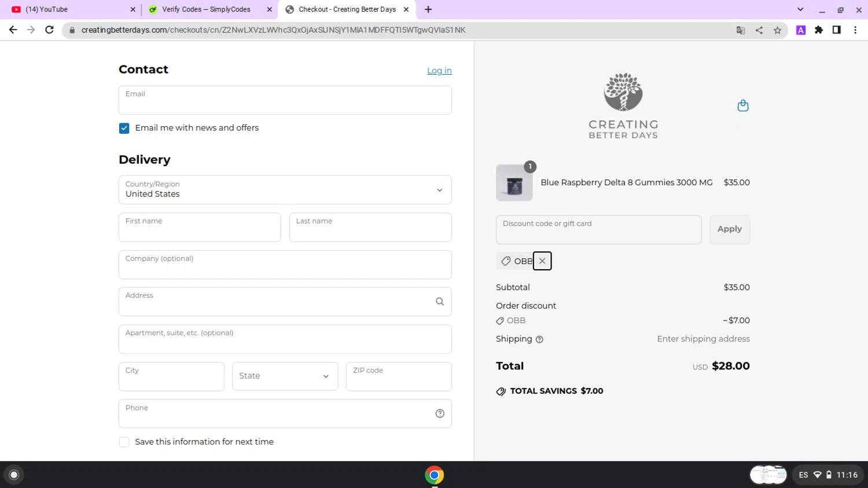Click the 11:16 clock in the shelf
The height and width of the screenshot is (488, 868).
click(847, 475)
